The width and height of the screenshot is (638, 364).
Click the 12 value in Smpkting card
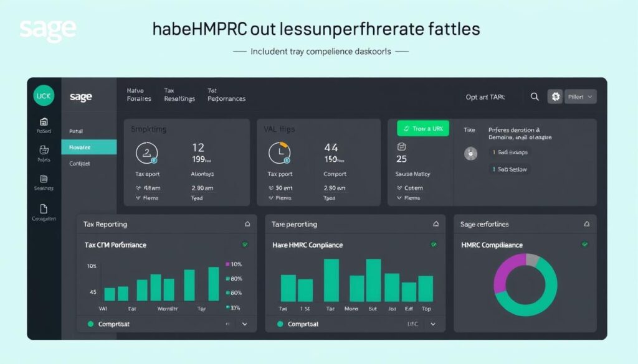tap(198, 147)
